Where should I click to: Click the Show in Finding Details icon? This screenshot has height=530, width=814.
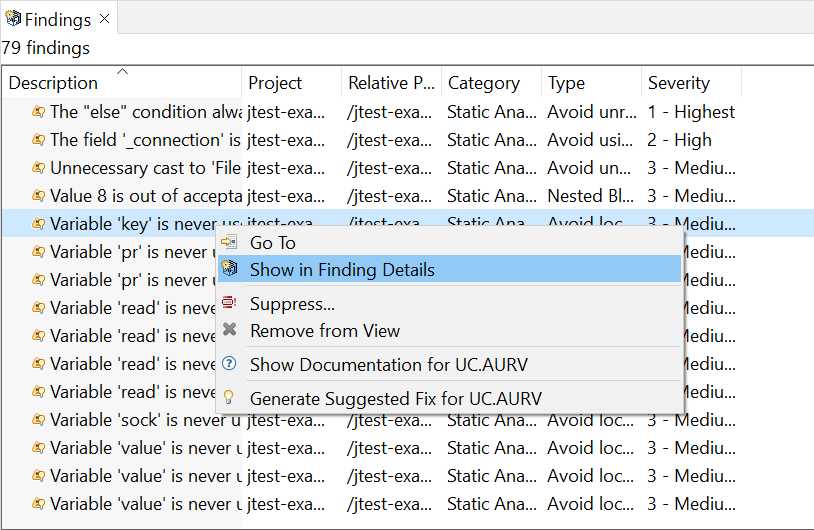click(x=229, y=268)
